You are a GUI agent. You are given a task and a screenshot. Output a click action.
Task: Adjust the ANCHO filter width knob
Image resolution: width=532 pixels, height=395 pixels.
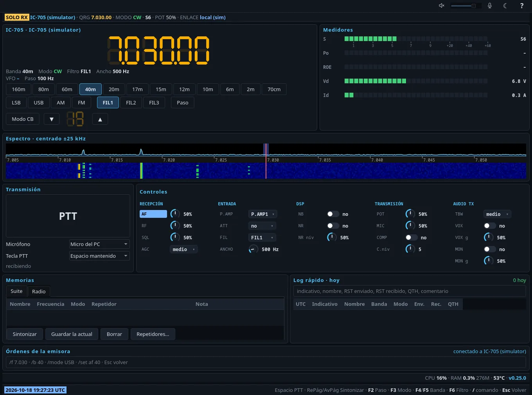coord(253,249)
